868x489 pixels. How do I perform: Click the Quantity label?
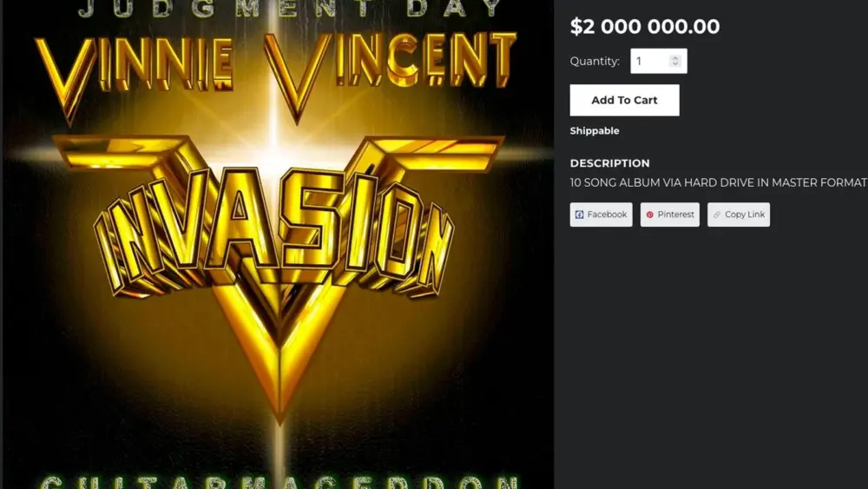(595, 62)
